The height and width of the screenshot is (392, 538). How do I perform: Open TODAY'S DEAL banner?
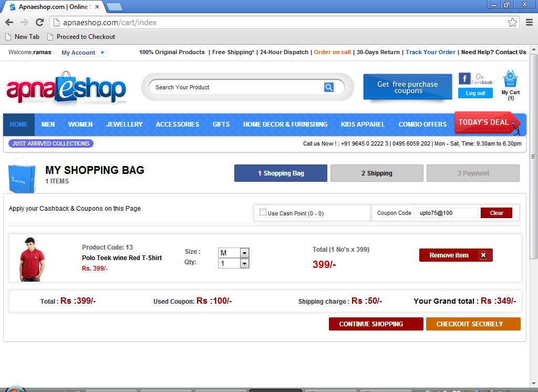(x=487, y=122)
